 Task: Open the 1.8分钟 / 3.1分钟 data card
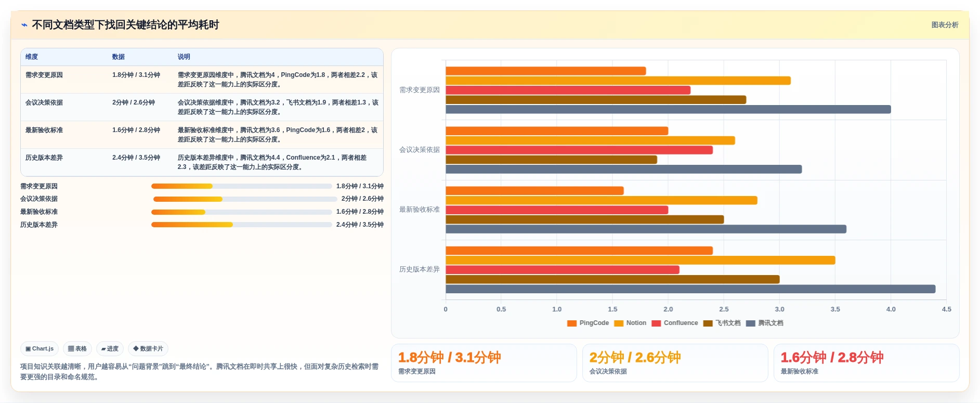pyautogui.click(x=484, y=363)
